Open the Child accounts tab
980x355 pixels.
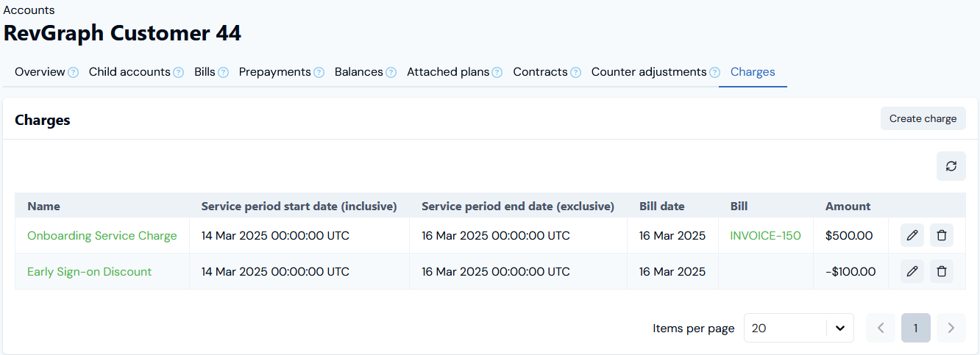[x=129, y=72]
